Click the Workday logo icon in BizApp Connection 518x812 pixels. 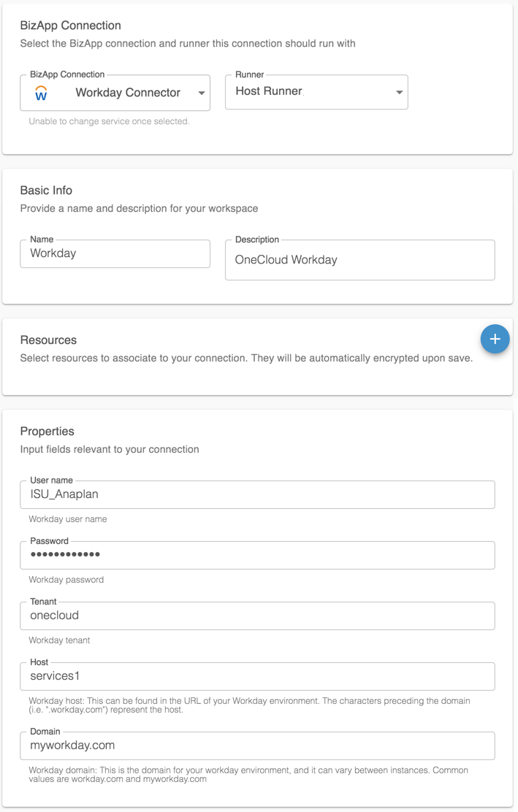41,93
